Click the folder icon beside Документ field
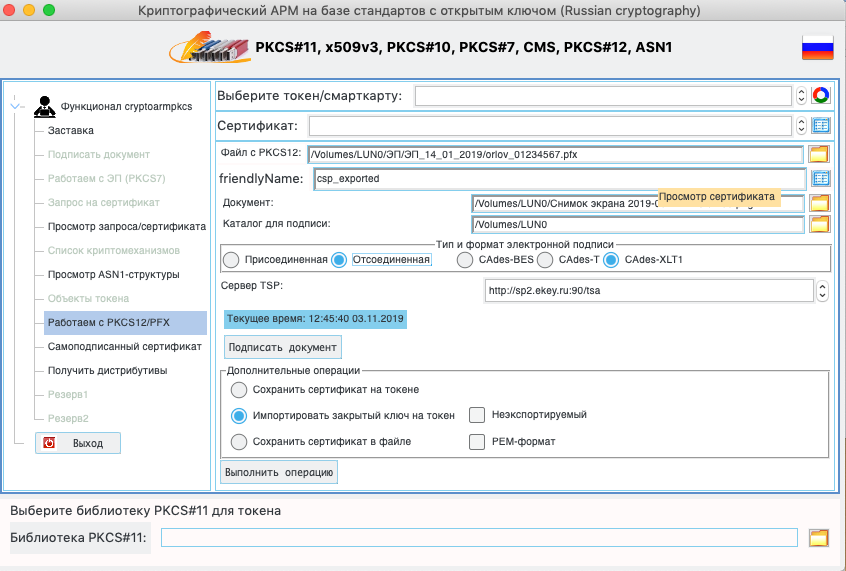846x571 pixels. pyautogui.click(x=819, y=203)
